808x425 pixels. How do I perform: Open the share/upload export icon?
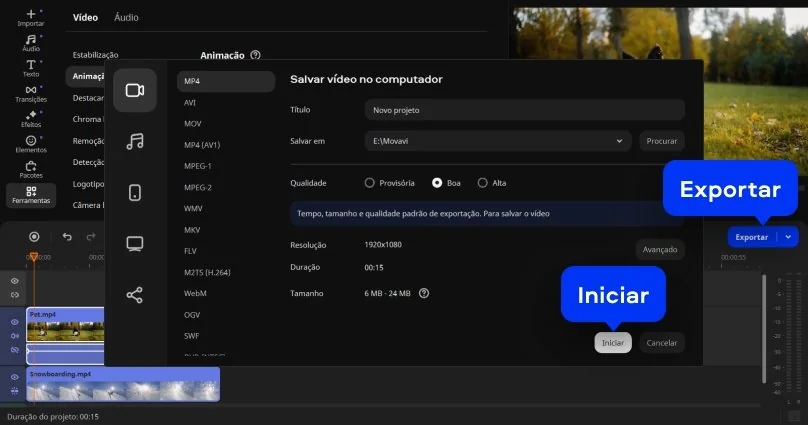(135, 295)
